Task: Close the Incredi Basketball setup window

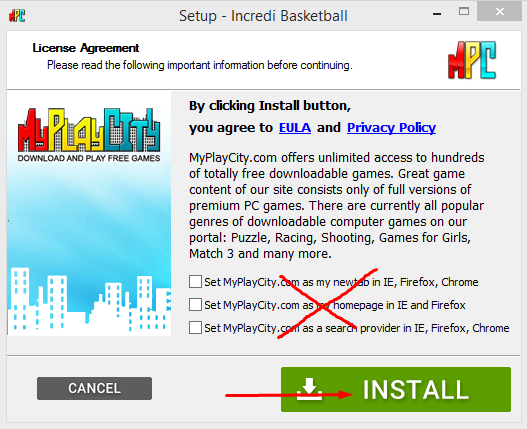Action: click(x=500, y=12)
